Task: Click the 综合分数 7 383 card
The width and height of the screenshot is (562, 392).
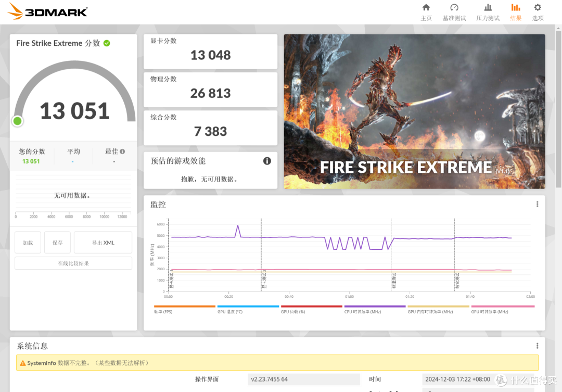Action: pos(210,128)
